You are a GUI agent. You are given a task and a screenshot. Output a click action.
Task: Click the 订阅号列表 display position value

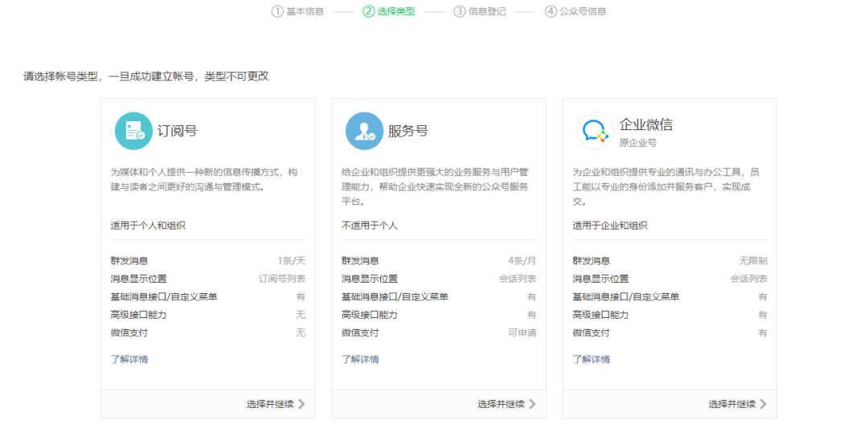[282, 279]
